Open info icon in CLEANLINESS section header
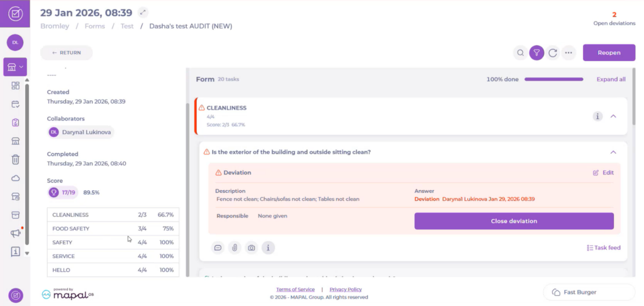Screen dimensions: 644x306 pos(597,116)
